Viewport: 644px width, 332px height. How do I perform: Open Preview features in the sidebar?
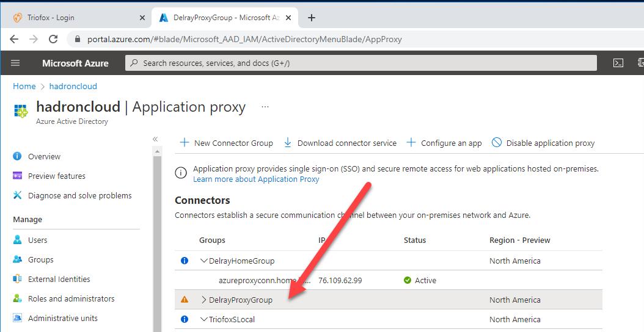pos(57,176)
